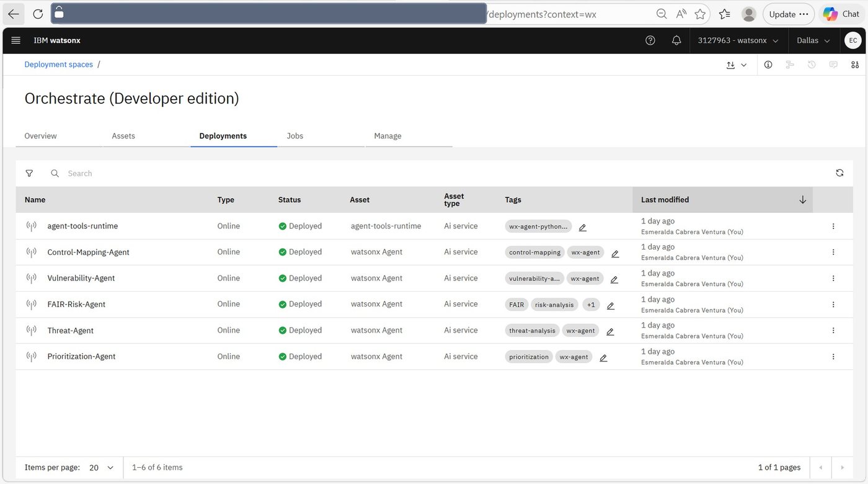Click the control-mapping tag

[x=534, y=253]
